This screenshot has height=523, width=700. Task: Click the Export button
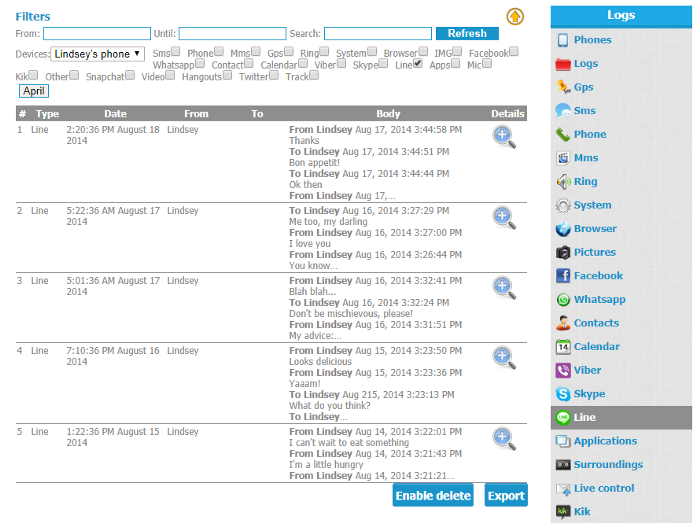click(506, 496)
